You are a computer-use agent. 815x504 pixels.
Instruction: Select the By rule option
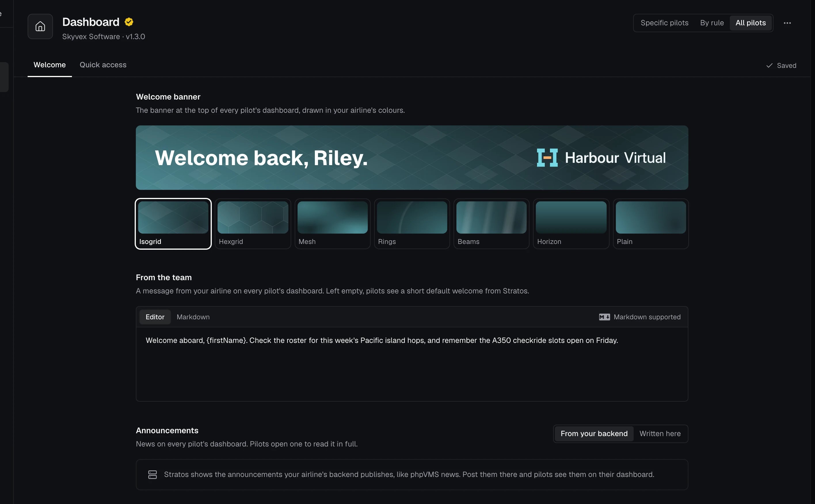point(712,23)
